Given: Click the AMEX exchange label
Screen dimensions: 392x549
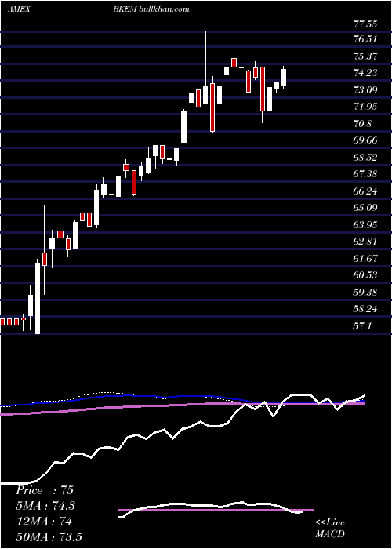Looking at the screenshot, I should pos(19,9).
